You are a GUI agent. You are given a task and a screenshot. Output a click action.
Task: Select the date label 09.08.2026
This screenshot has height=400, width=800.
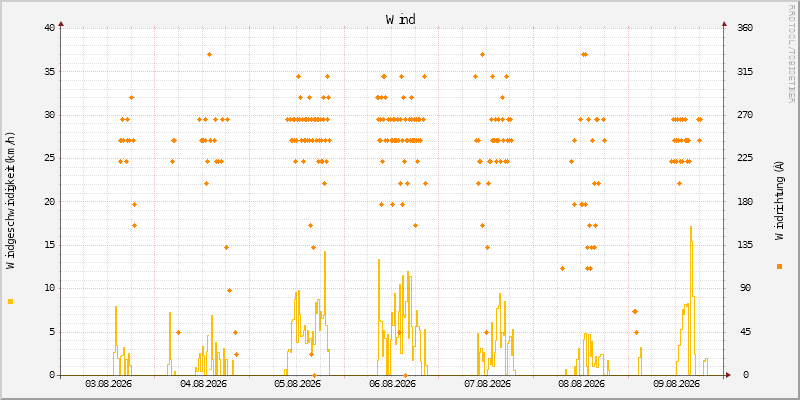pos(676,384)
